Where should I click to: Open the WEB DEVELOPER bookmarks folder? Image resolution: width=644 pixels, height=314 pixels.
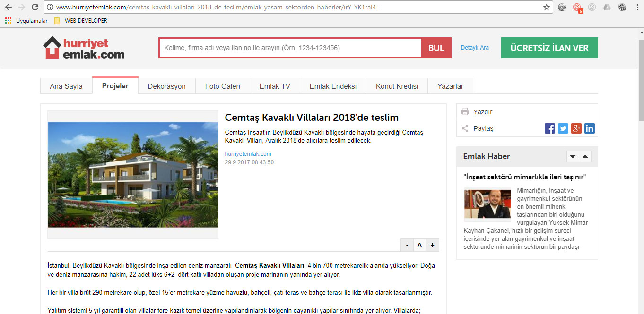[81, 21]
